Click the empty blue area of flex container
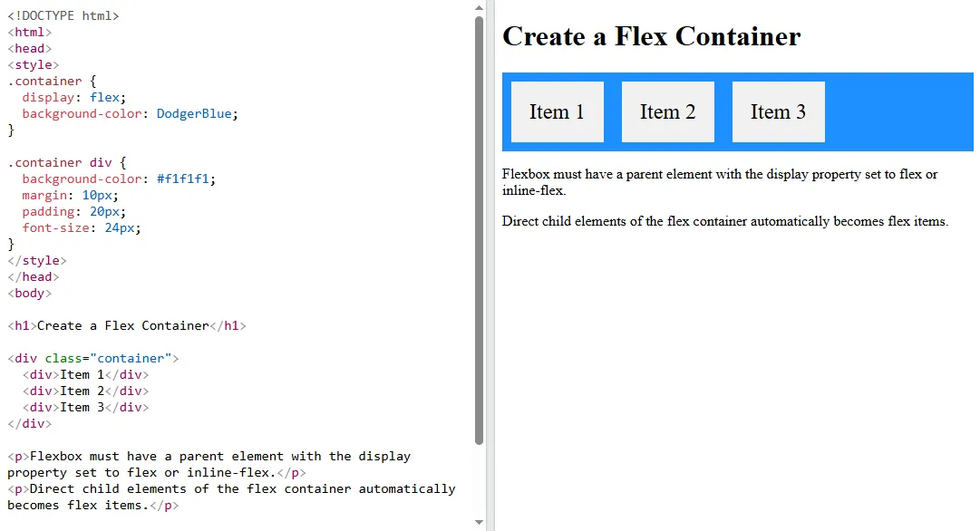Screen dimensions: 980x531 coord(898,112)
